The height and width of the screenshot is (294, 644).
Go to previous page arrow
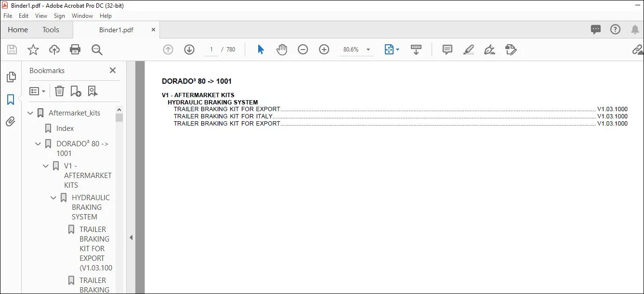click(x=168, y=50)
